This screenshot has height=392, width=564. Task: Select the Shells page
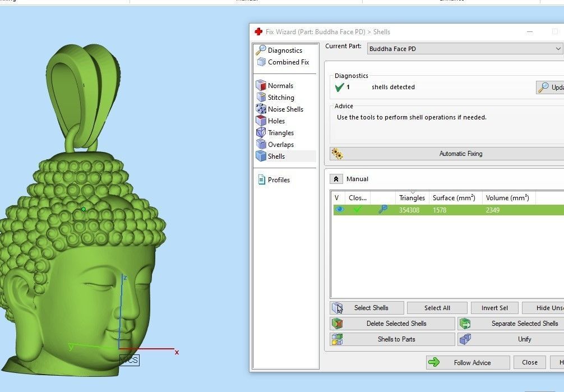270,156
